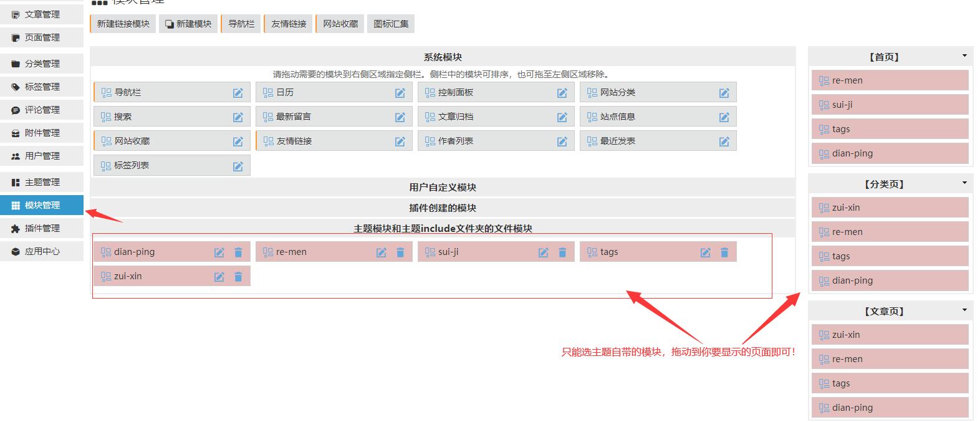Viewport: 980px width, 422px height.
Task: Click the 系统模块 section header
Action: (443, 57)
